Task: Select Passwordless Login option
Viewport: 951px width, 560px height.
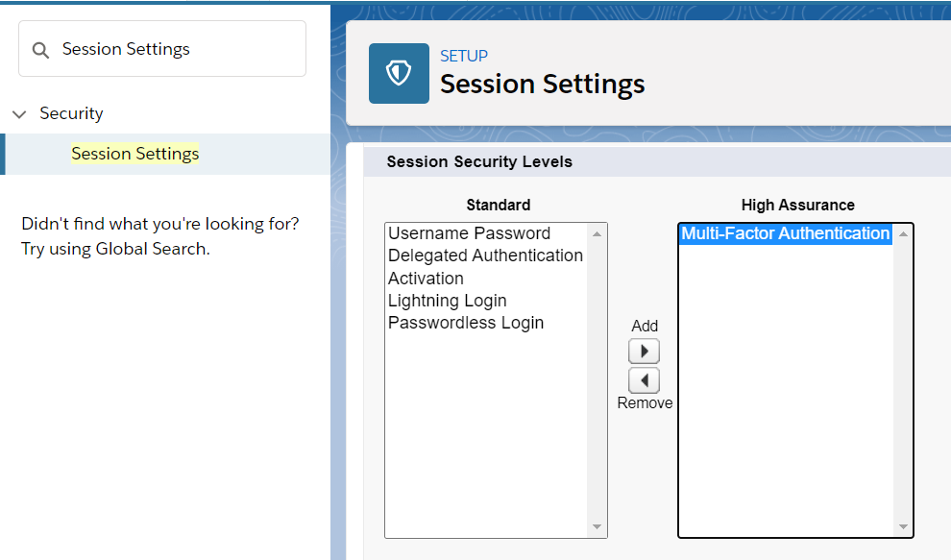Action: pyautogui.click(x=466, y=323)
